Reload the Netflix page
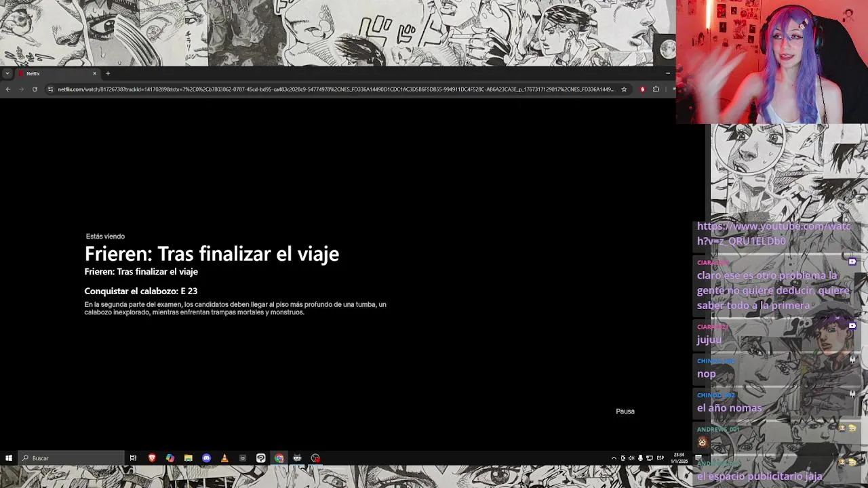 35,89
